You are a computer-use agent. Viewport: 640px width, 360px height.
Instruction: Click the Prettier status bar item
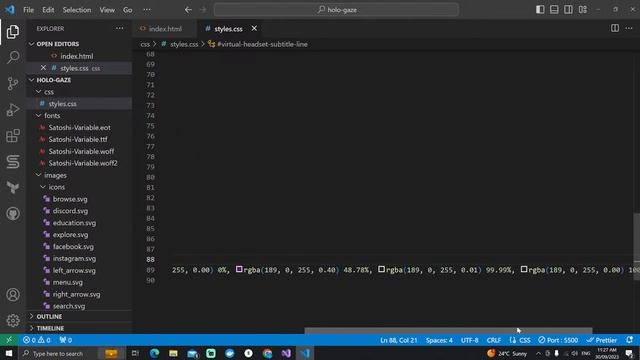[x=602, y=340]
